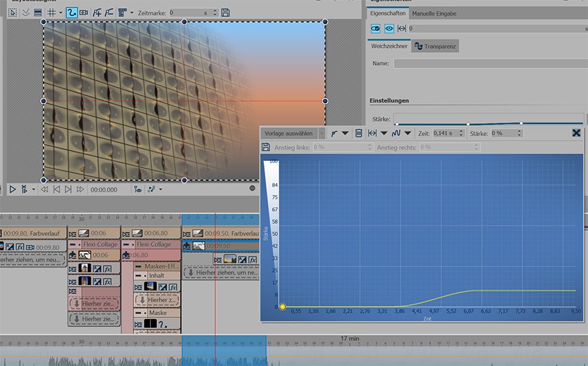This screenshot has width=588, height=366.
Task: Activate the highlighted motion path tool
Action: (x=71, y=12)
